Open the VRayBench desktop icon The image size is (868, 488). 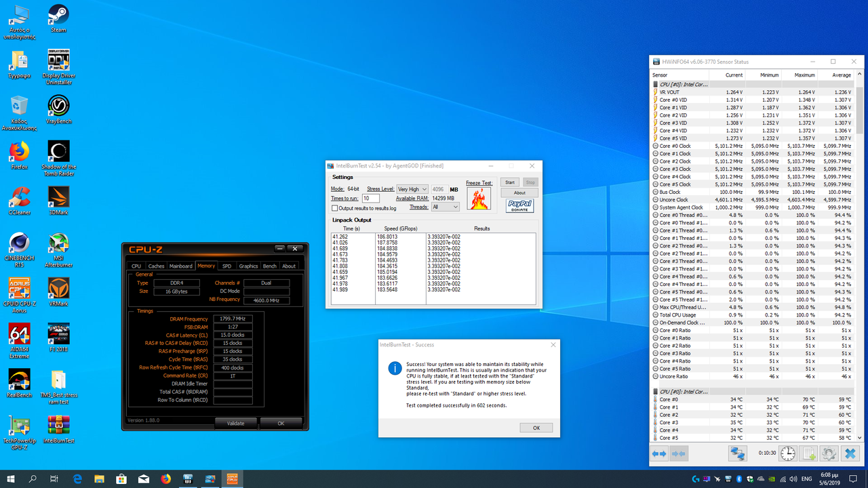[x=58, y=110]
